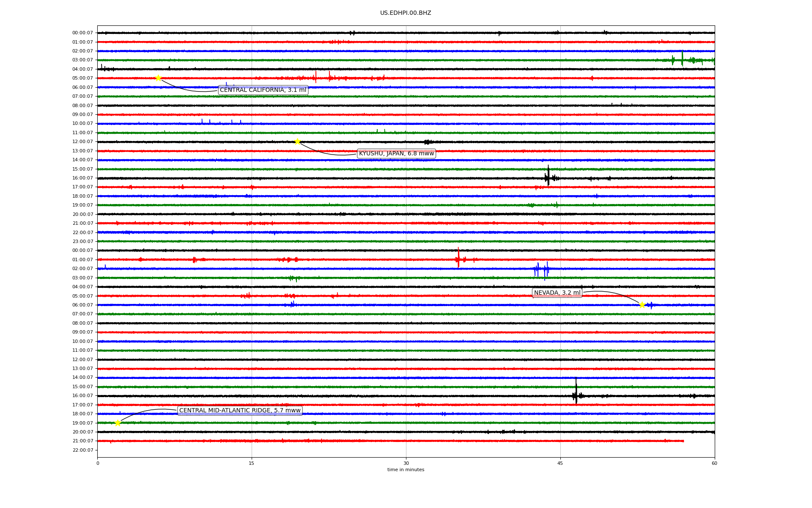Click the KYUSHU, JAPAN, 6.8 mww label
This screenshot has width=812, height=508.
point(396,154)
